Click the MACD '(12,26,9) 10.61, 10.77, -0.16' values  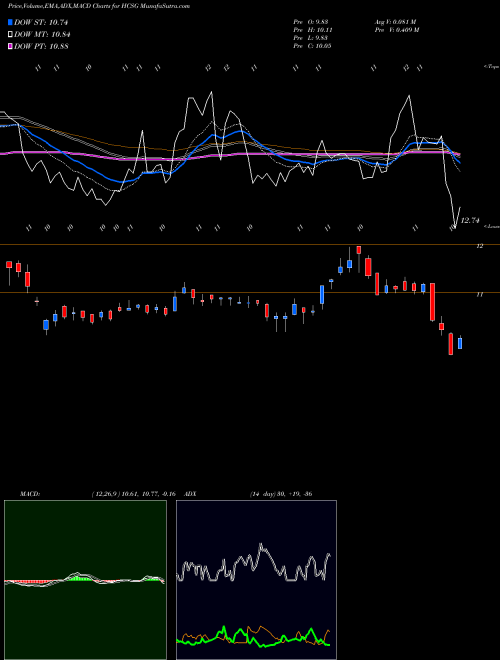click(133, 494)
